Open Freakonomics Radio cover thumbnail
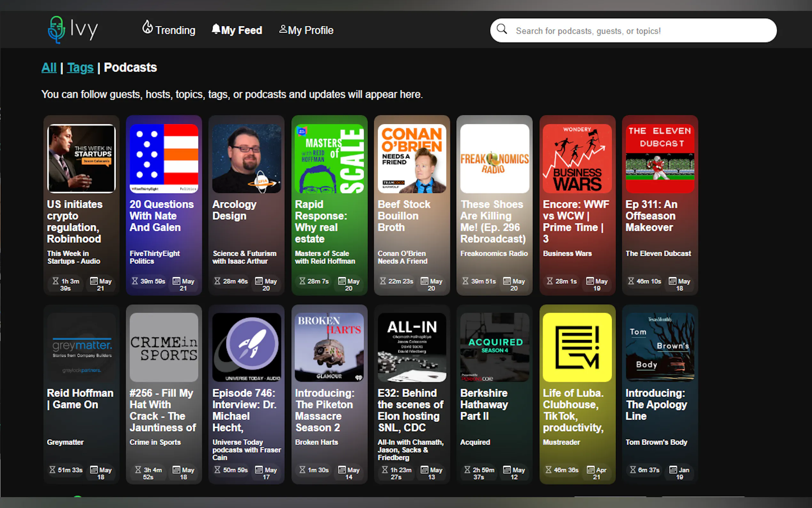The width and height of the screenshot is (812, 508). point(494,159)
